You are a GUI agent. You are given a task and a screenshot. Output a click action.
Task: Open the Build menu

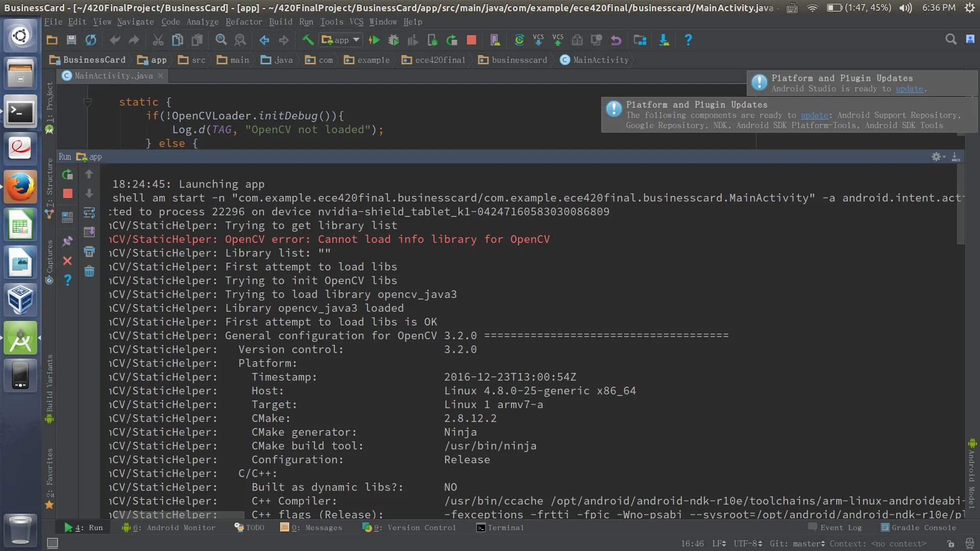pyautogui.click(x=281, y=21)
